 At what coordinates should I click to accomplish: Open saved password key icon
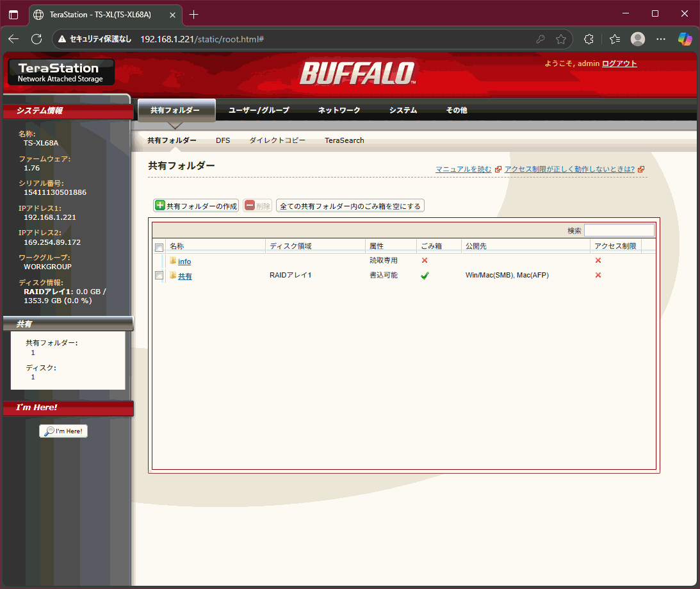click(540, 39)
